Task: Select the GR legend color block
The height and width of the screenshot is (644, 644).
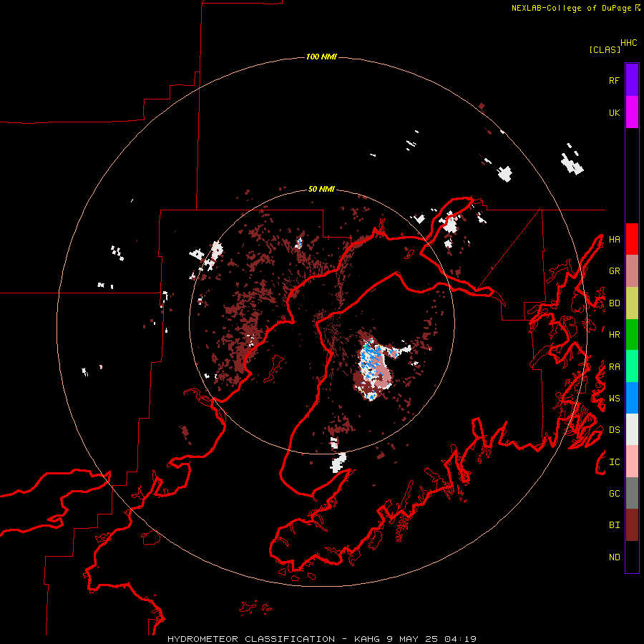Action: tap(632, 271)
